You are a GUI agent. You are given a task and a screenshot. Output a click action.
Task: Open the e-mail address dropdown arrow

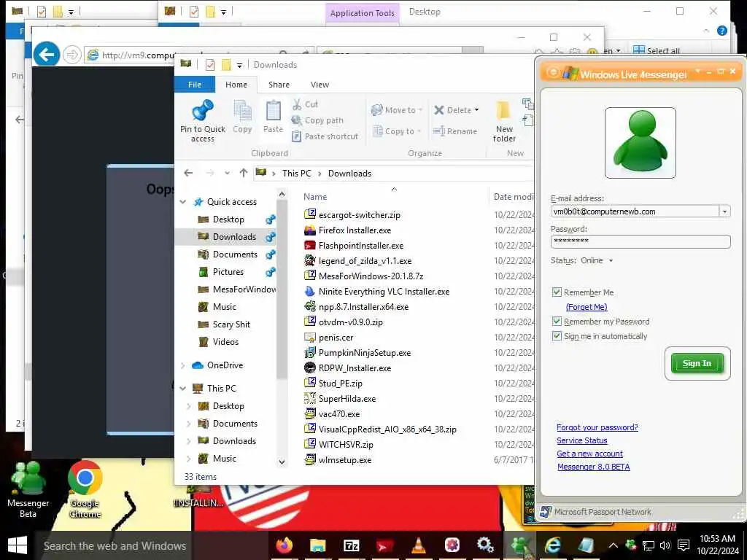pyautogui.click(x=724, y=211)
